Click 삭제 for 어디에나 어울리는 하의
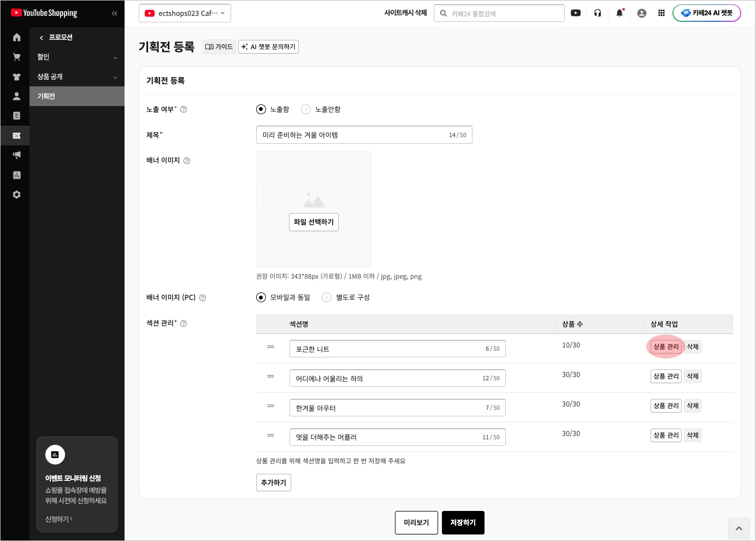756x541 pixels. click(693, 377)
